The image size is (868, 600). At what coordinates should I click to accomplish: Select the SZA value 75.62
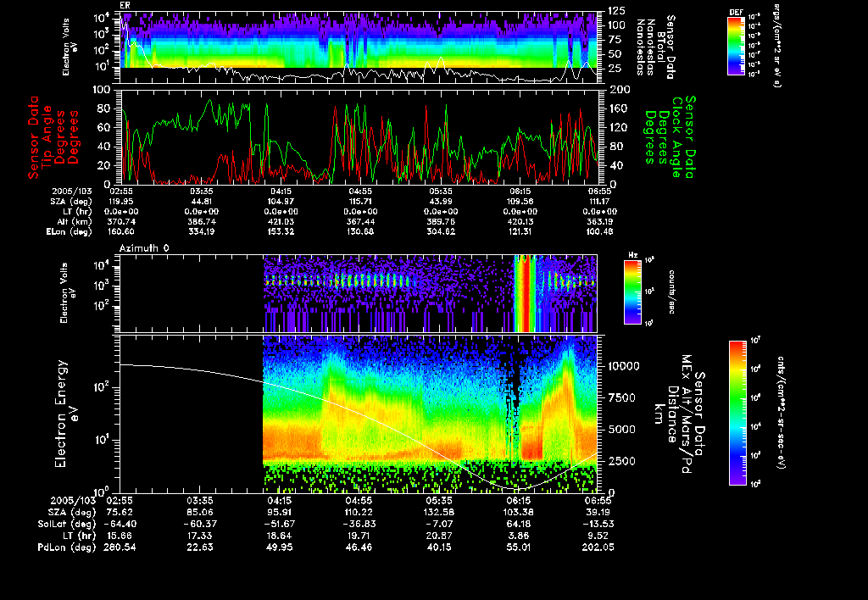coord(120,512)
